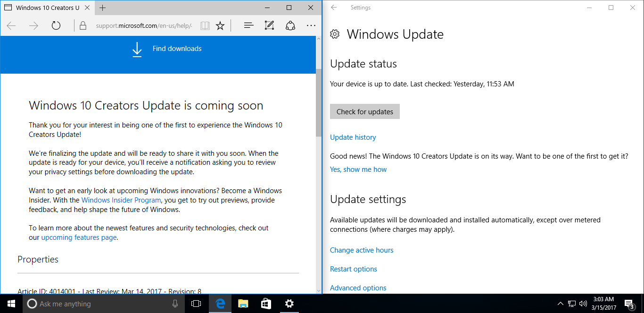The width and height of the screenshot is (644, 313).
Task: Click Cortana Ask me anything box
Action: point(103,304)
